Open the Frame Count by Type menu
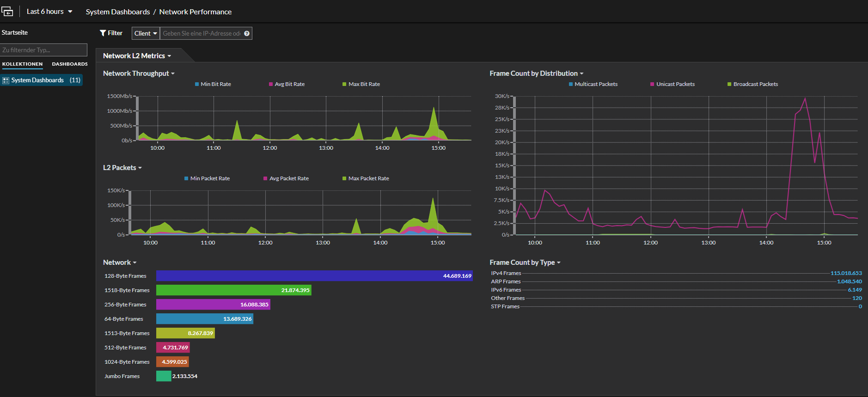The width and height of the screenshot is (868, 397). [525, 263]
